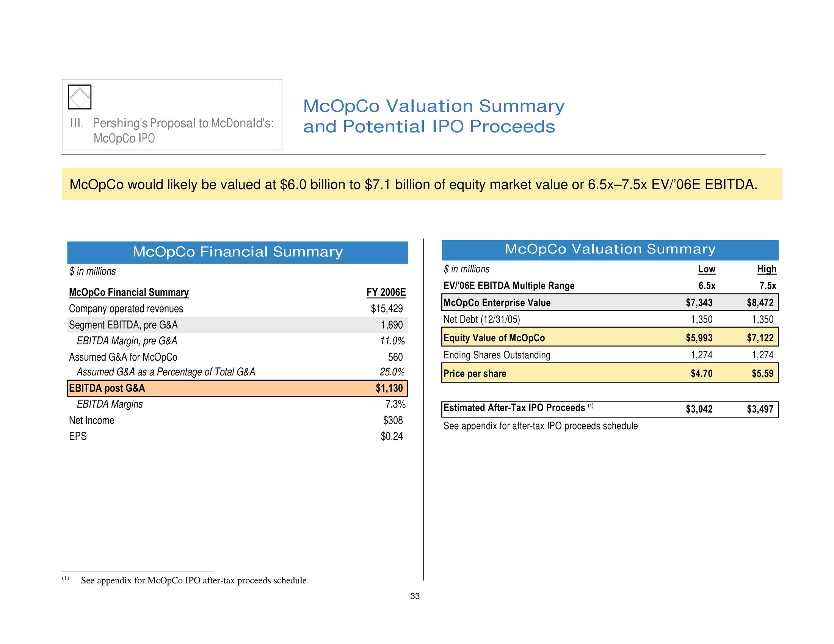This screenshot has height=644, width=834.
Task: Click the 'Low' column heading
Action: click(x=707, y=269)
